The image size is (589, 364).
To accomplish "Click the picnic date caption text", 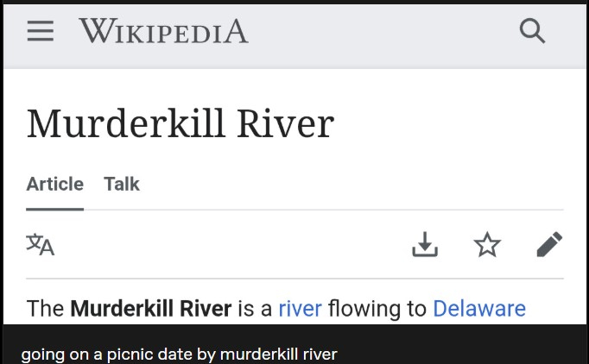I will pyautogui.click(x=179, y=354).
